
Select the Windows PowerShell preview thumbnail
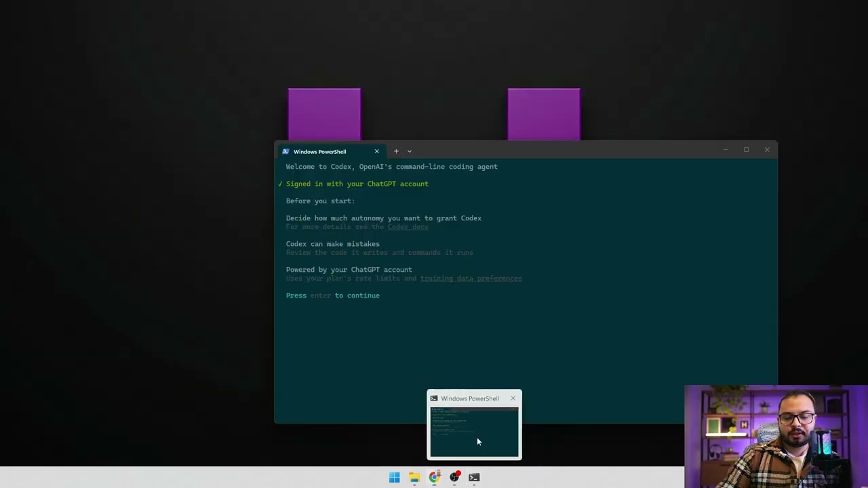pos(474,432)
